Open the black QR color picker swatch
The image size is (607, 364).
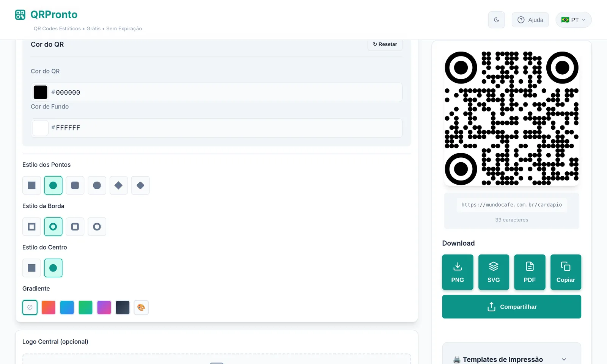click(x=41, y=92)
